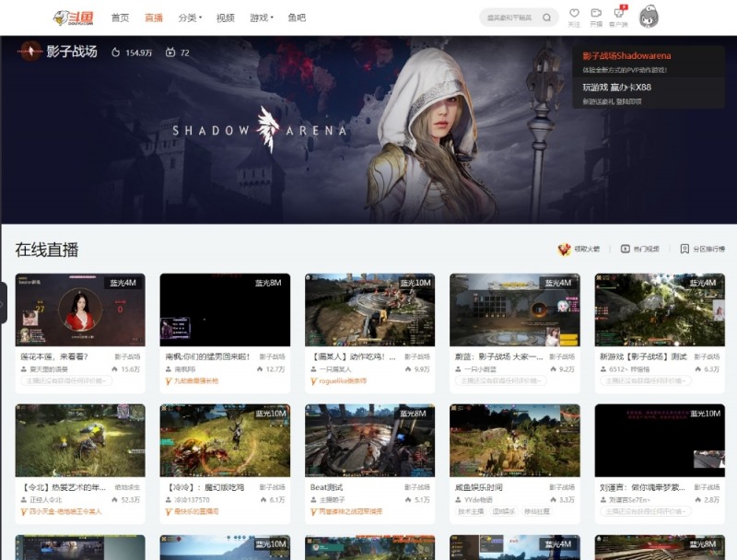This screenshot has height=560, width=737.
Task: Click the streamer name 正经人令北
Action: point(46,500)
